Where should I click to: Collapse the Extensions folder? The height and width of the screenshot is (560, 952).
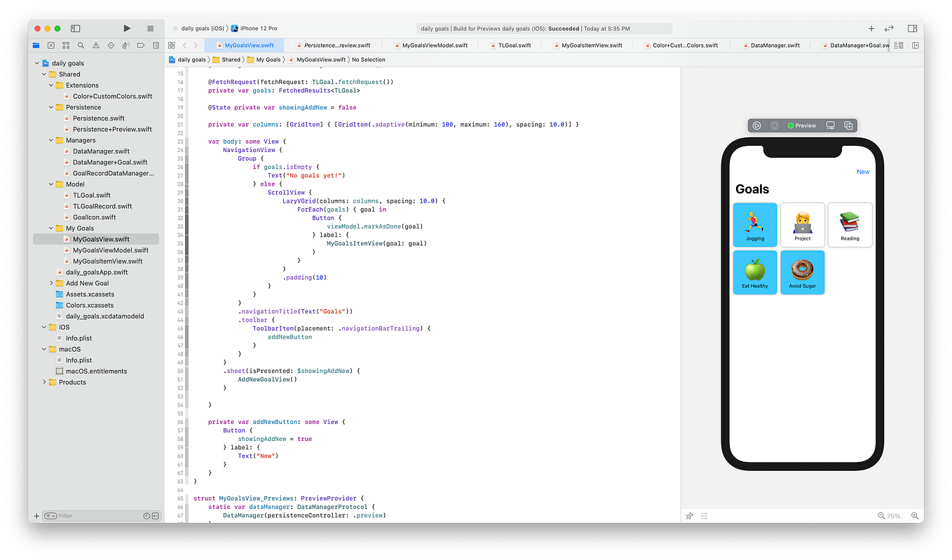tap(49, 85)
